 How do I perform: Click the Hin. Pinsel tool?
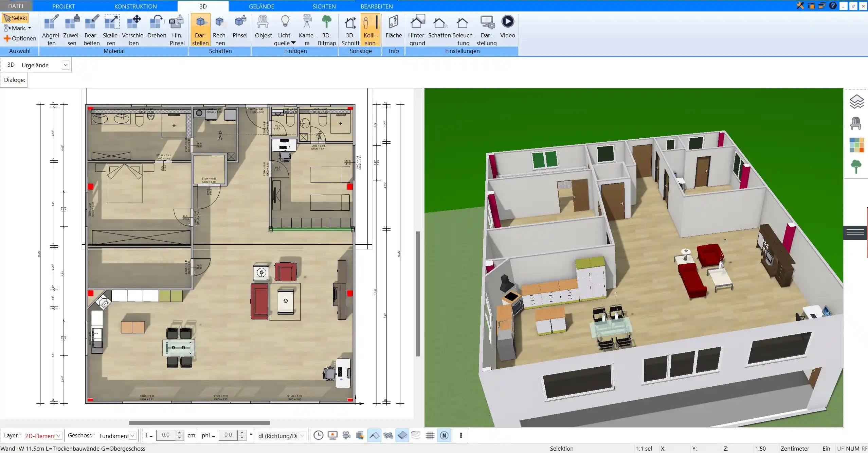177,30
